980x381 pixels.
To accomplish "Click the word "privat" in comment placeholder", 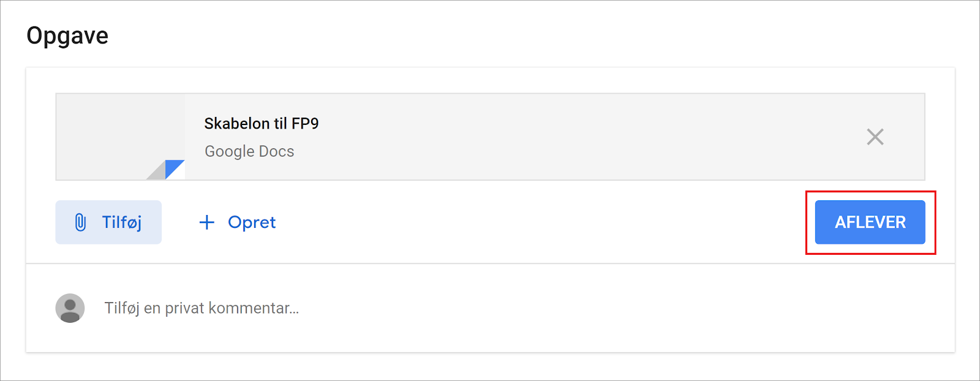I will [184, 308].
